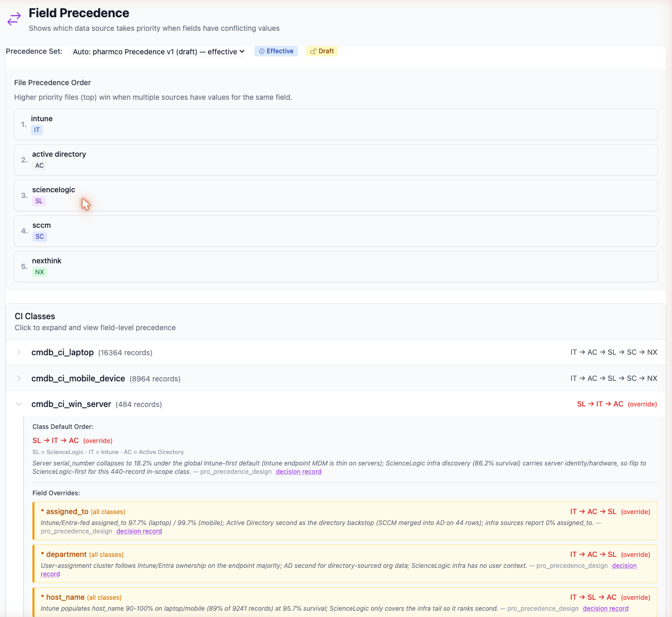Collapse the cmdb_ci_win_server class chevron
Image resolution: width=672 pixels, height=617 pixels.
(19, 404)
